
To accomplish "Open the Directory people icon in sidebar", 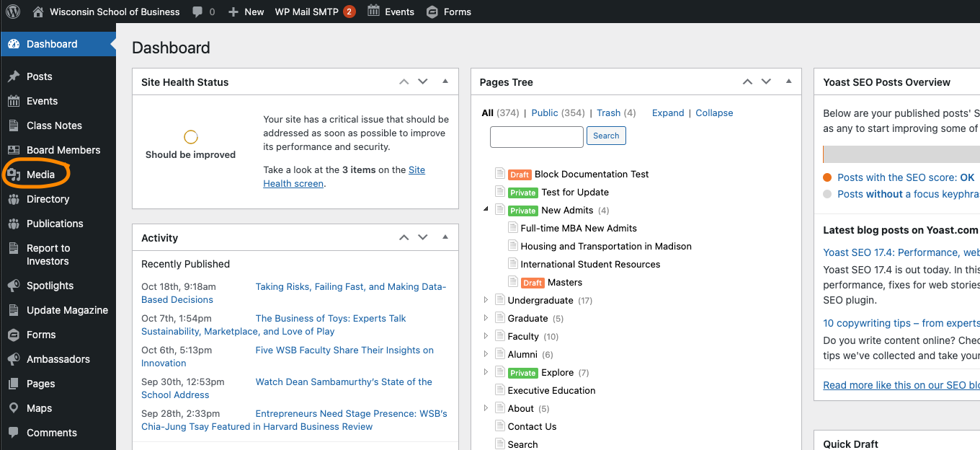I will (14, 199).
